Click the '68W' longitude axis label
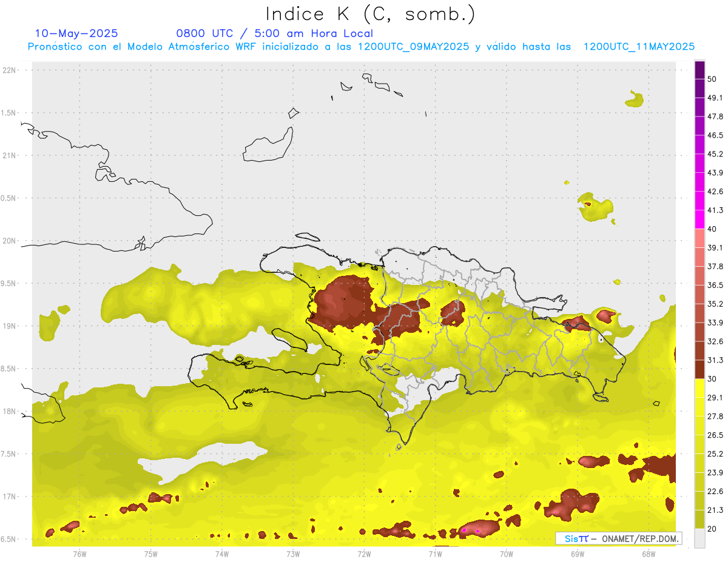The image size is (728, 562). 649,554
